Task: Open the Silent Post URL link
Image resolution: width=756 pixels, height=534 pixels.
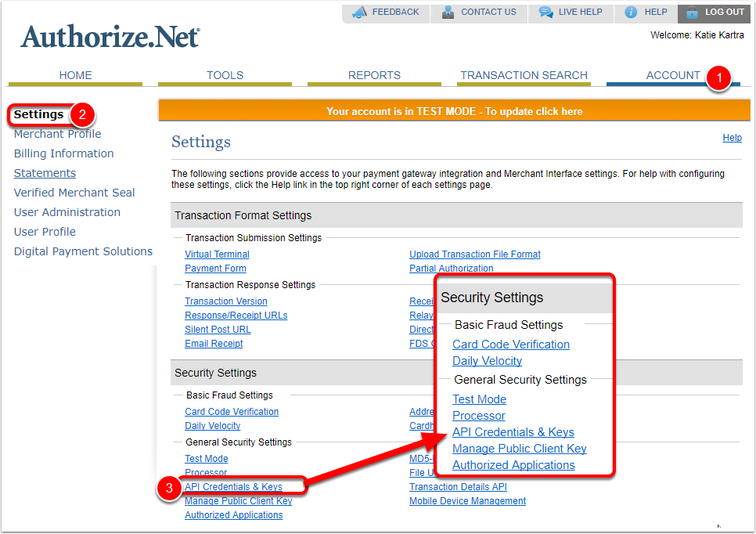Action: tap(218, 330)
